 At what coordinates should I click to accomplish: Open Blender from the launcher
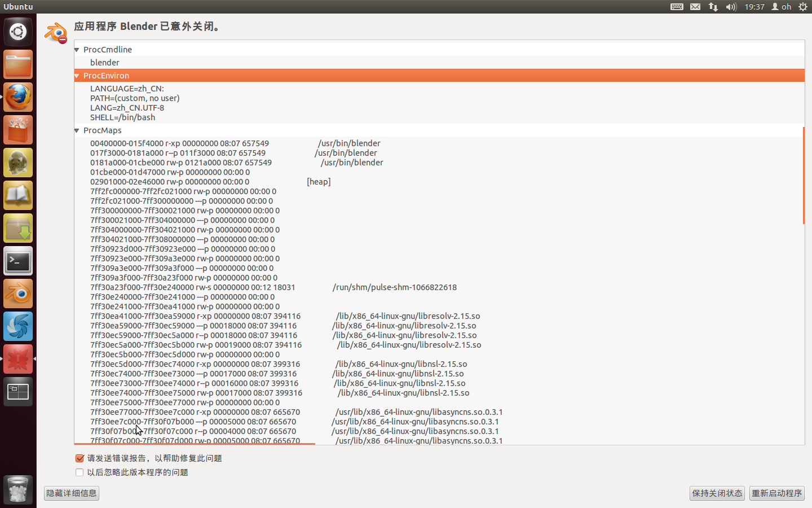pyautogui.click(x=18, y=294)
